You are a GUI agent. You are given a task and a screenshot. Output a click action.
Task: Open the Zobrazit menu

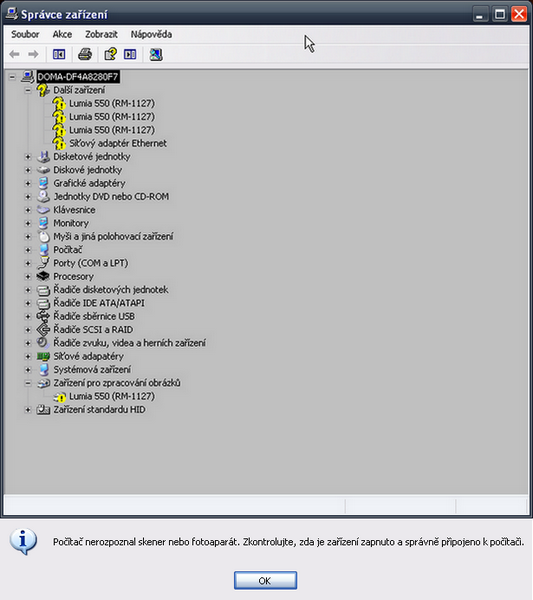(101, 34)
